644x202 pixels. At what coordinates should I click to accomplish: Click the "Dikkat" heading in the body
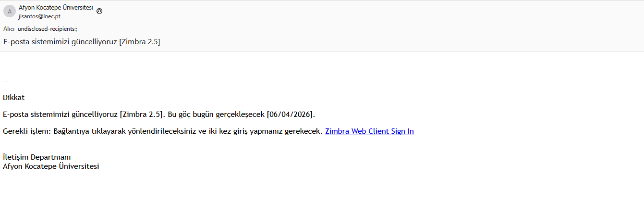(13, 98)
